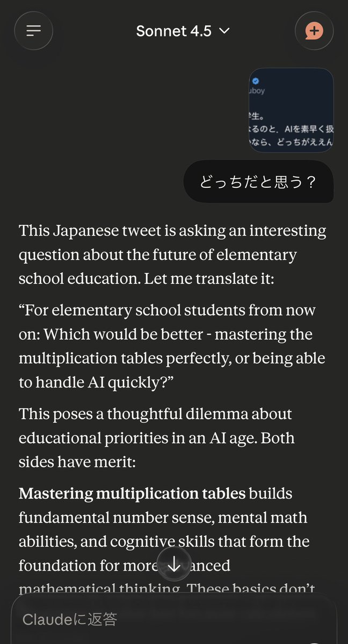348x644 pixels.
Task: Click the text 'fundamental number sense, mental math'
Action: tap(163, 518)
